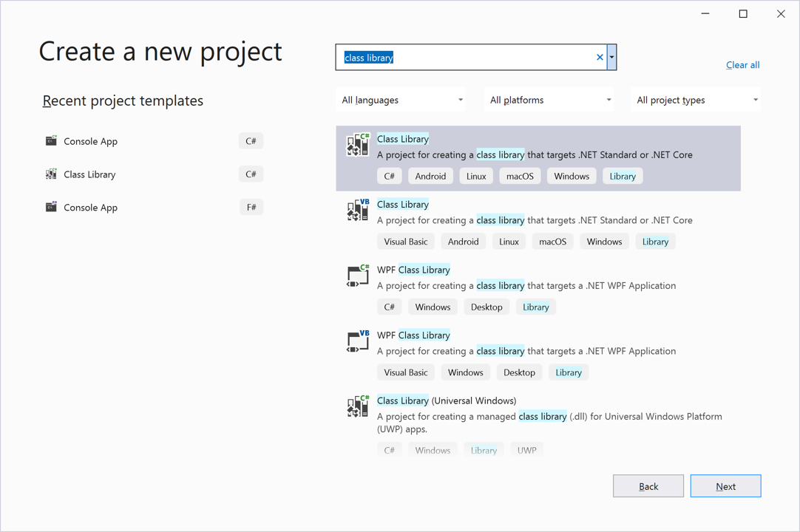The height and width of the screenshot is (532, 800).
Task: Click the .NET WPF Application description for C# WPF
Action: (x=526, y=286)
